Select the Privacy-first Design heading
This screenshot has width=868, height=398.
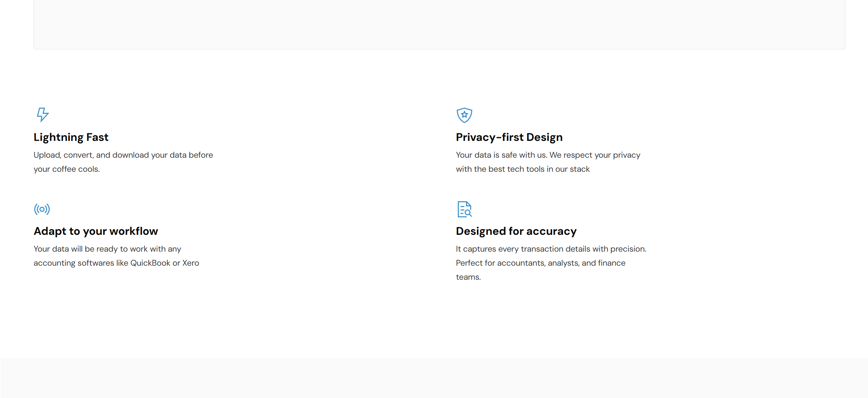coord(509,137)
